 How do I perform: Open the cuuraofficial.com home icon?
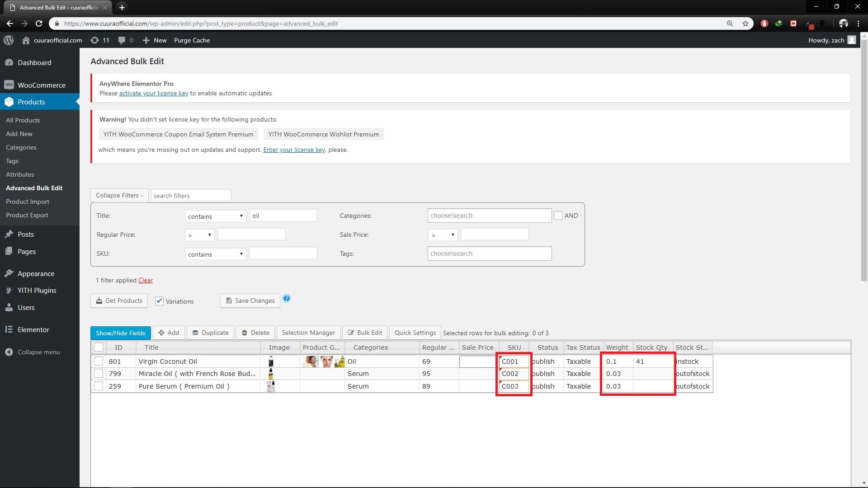(x=26, y=40)
